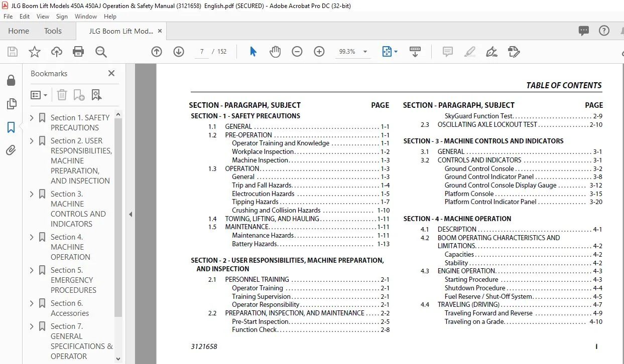Expand Section 5 Emergency Procedures bookmark
The width and height of the screenshot is (624, 364).
click(x=32, y=270)
